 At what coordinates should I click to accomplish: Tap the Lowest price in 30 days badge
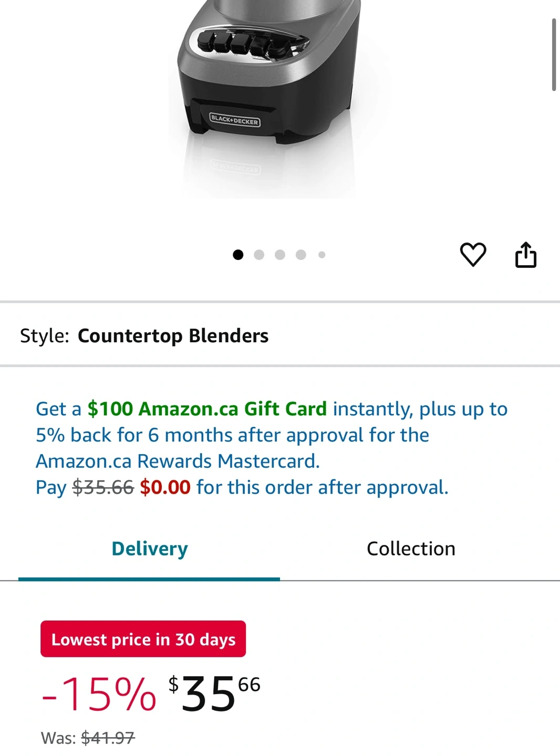(143, 639)
